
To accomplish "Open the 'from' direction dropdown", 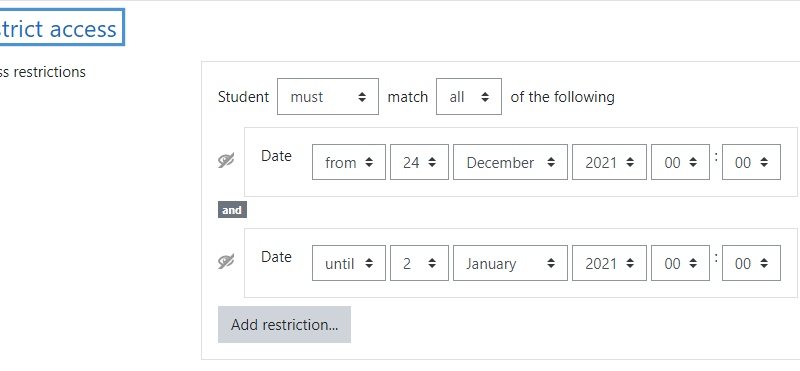I will tap(348, 162).
